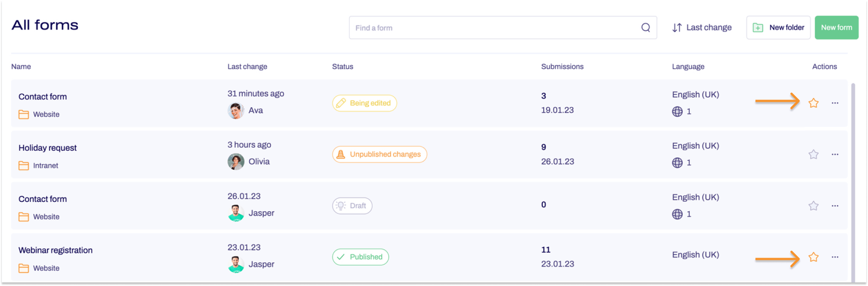This screenshot has height=286, width=868.
Task: Click the Published status badge
Action: point(360,257)
